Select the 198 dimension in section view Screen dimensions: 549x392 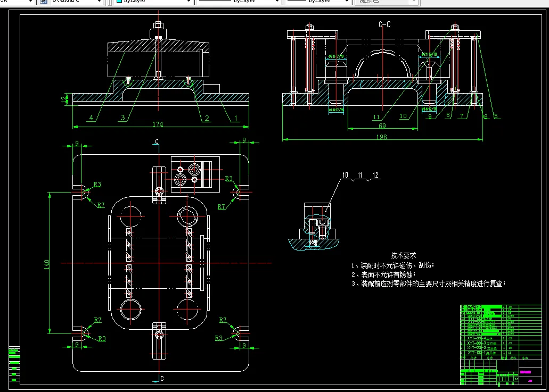click(382, 138)
